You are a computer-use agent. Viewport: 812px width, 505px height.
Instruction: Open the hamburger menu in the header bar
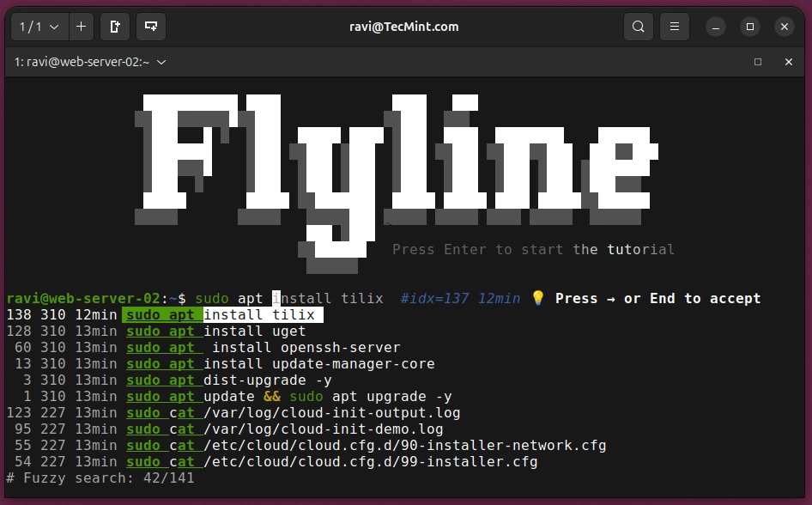675,27
